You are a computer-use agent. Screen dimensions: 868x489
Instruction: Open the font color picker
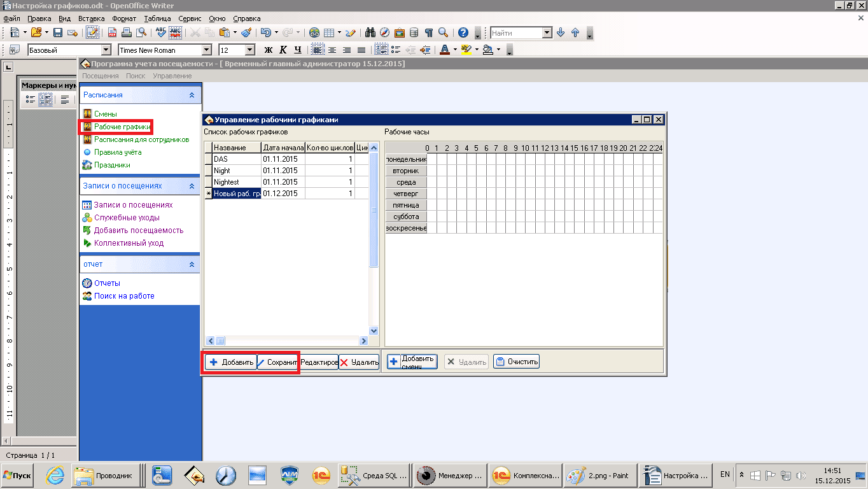pos(445,50)
